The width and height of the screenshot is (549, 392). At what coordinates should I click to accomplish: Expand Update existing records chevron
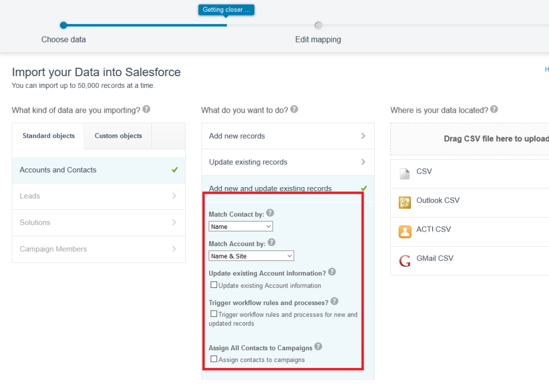(363, 162)
